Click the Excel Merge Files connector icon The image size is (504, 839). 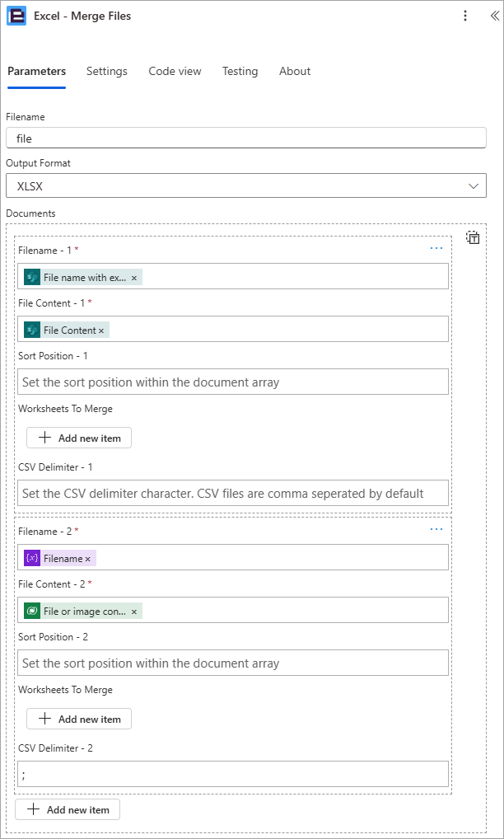coord(16,16)
